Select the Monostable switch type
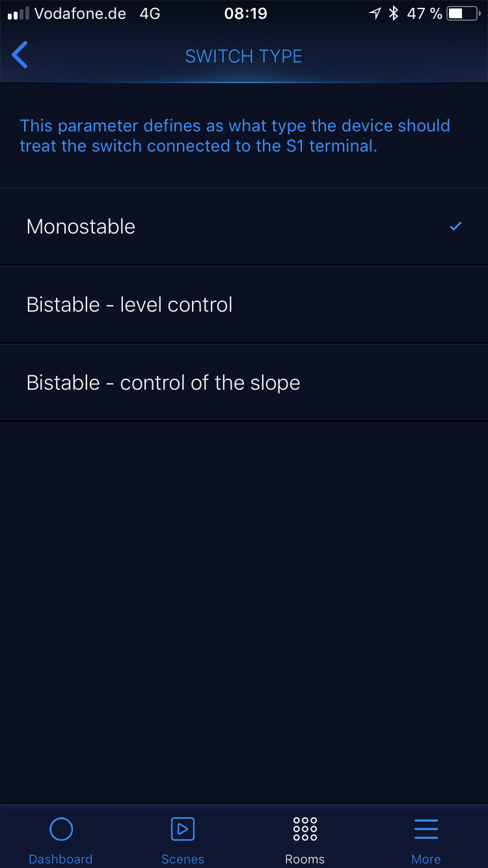The height and width of the screenshot is (868, 488). point(81,226)
